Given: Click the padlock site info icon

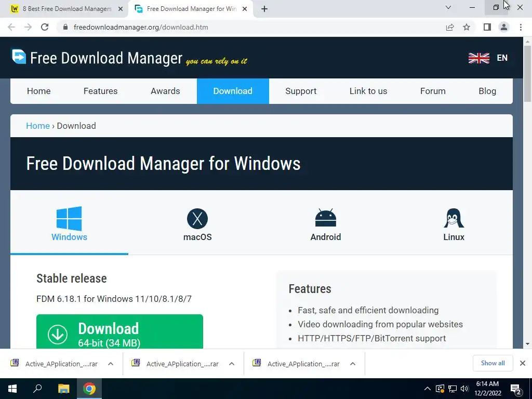Looking at the screenshot, I should pos(65,27).
